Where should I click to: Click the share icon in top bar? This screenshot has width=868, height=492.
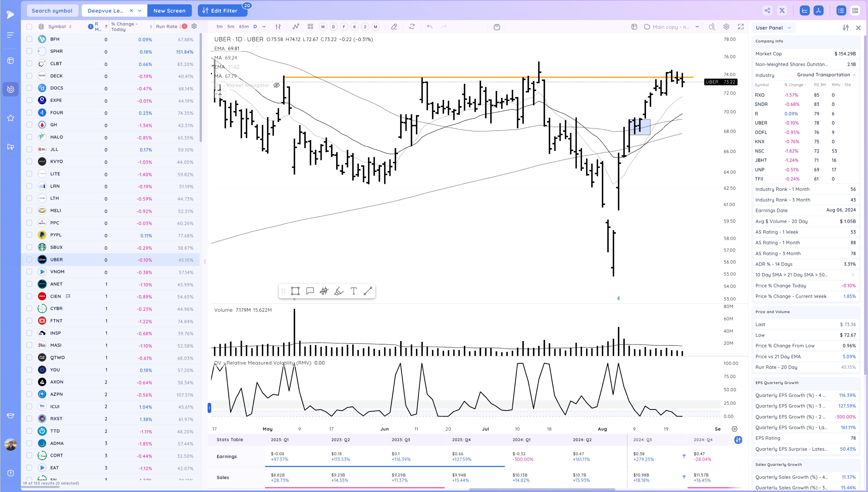coord(767,10)
